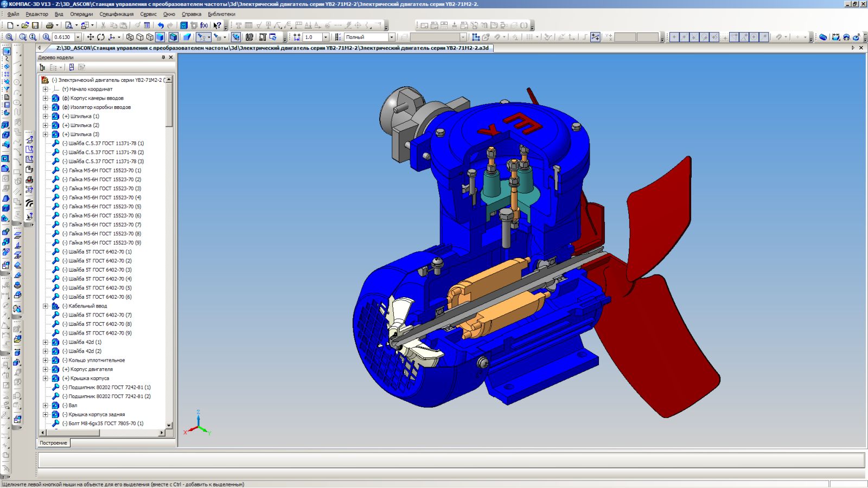This screenshot has width=868, height=488.
Task: Click the Save document toolbar icon
Action: (x=35, y=25)
